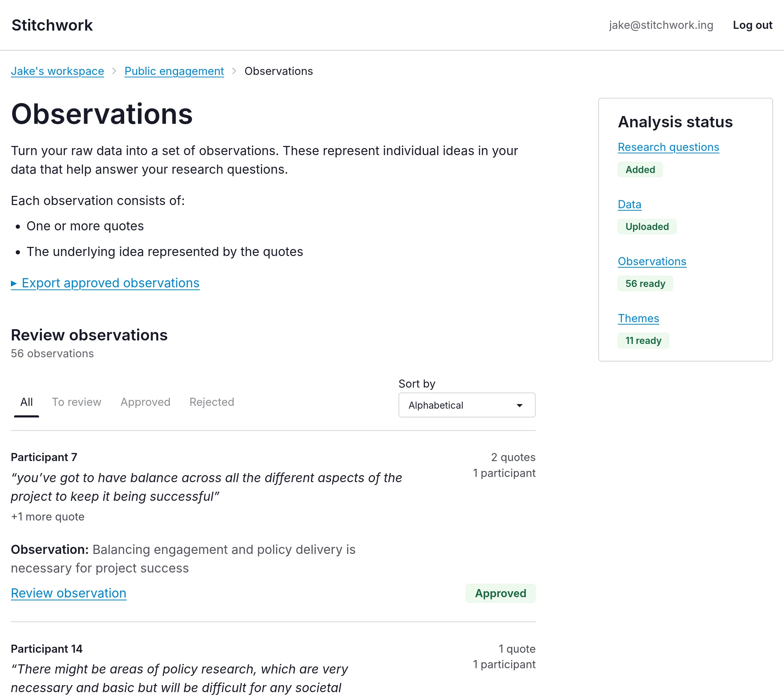Click the Uploaded status tag
The height and width of the screenshot is (696, 784).
coord(647,226)
